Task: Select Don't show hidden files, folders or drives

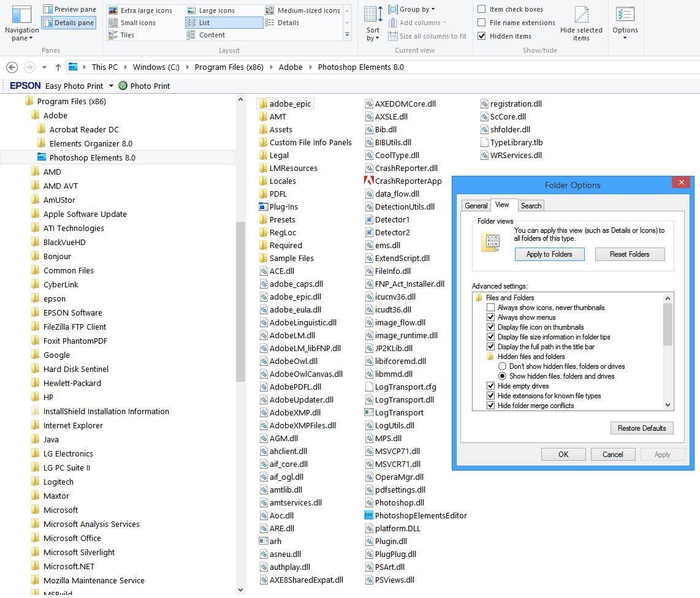Action: click(x=502, y=366)
